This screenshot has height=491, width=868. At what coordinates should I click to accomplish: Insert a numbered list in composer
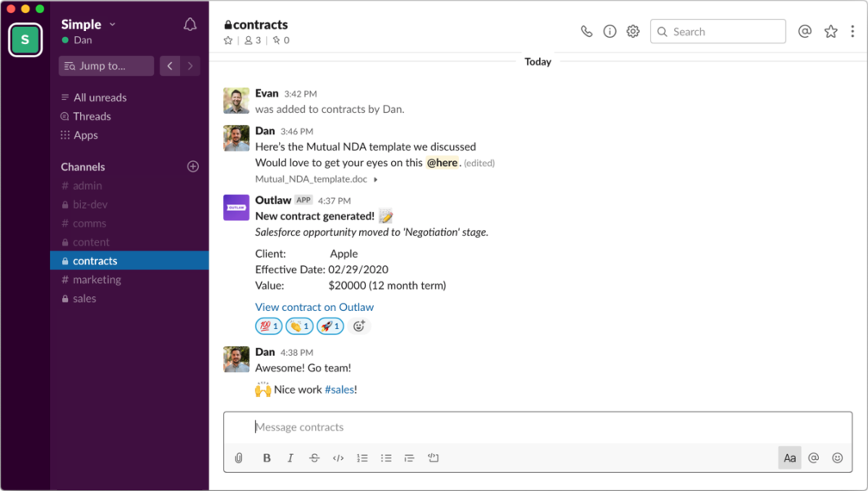pos(362,457)
